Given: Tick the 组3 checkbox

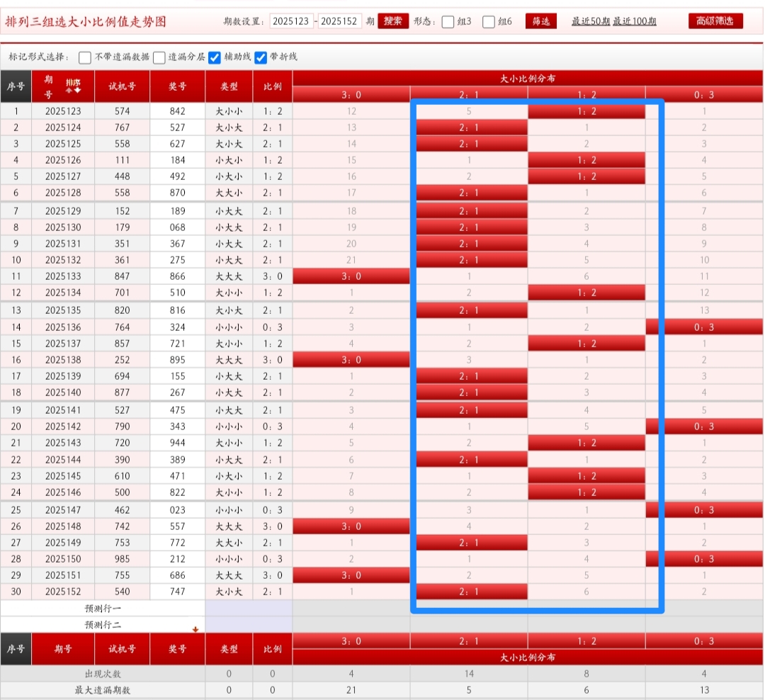Looking at the screenshot, I should click(x=448, y=22).
